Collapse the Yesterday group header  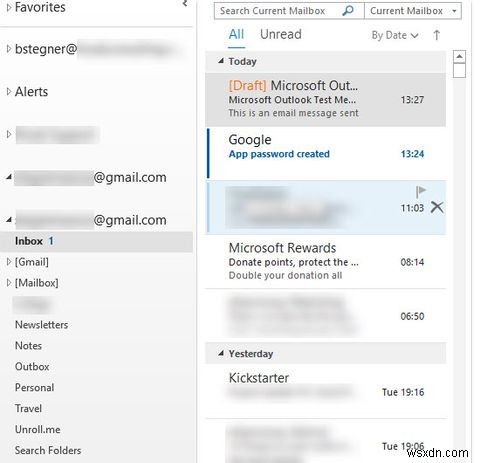click(x=221, y=353)
